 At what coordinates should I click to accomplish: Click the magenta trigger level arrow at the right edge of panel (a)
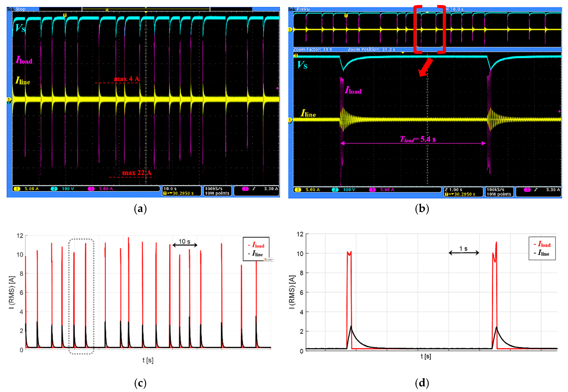click(x=277, y=88)
